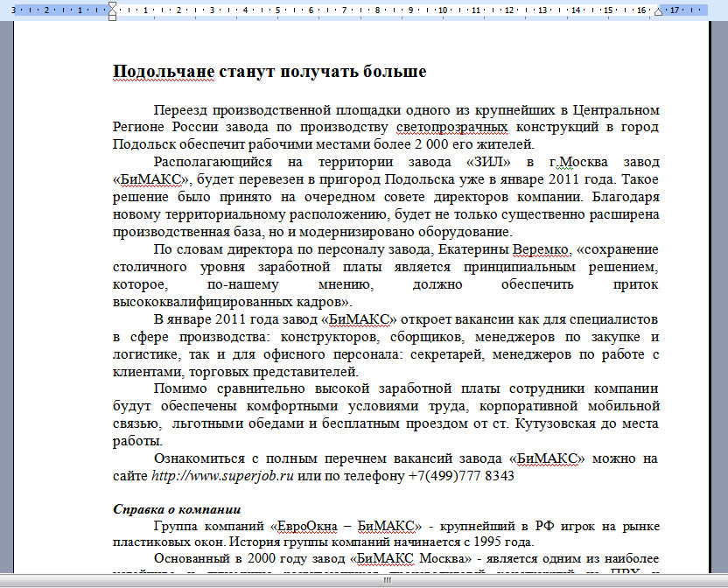The height and width of the screenshot is (588, 728).
Task: Click the heading "Подольчане станут получать больше"
Action: 269,72
